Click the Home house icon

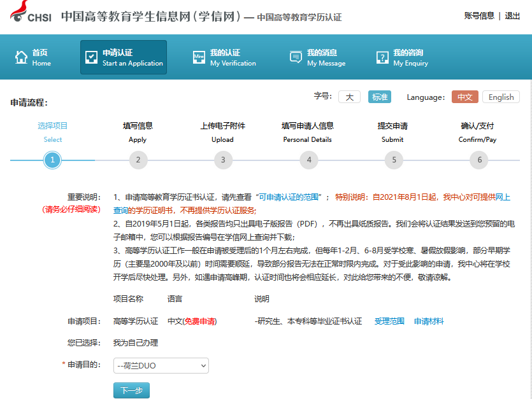point(21,57)
